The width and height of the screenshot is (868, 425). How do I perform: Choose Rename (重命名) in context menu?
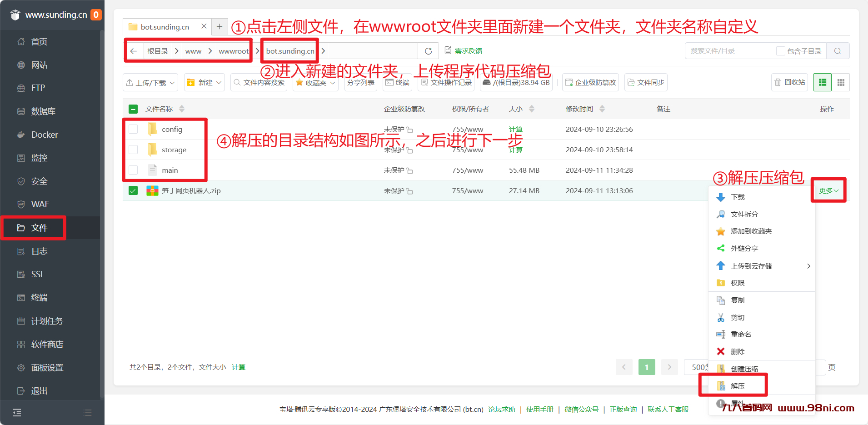click(x=741, y=334)
